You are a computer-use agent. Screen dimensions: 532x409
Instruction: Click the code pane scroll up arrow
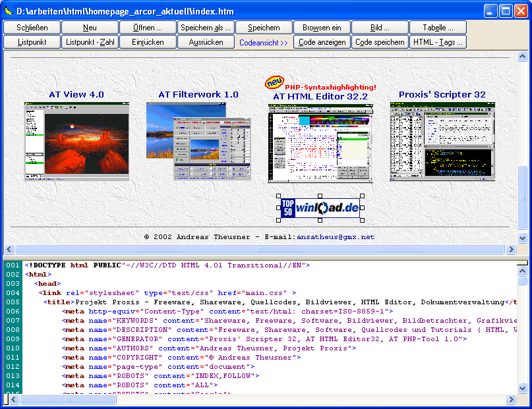click(522, 271)
